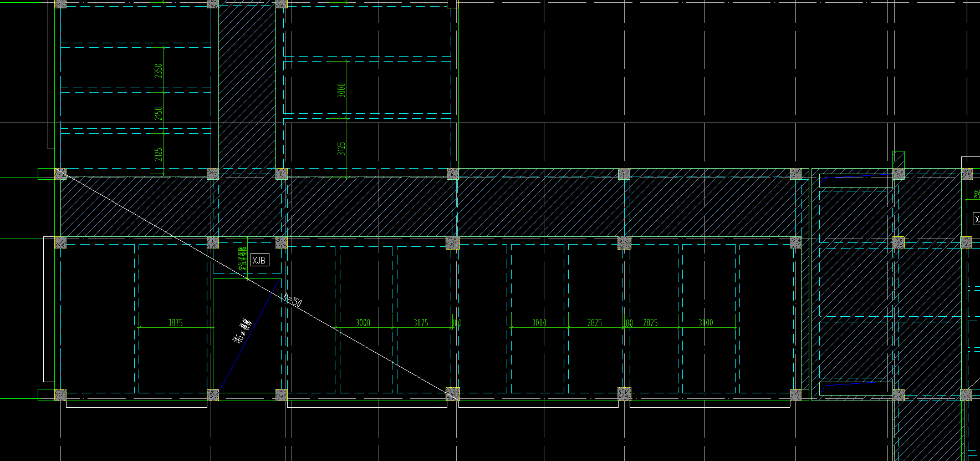This screenshot has height=461, width=980.
Task: Click the 2150 vertical dimension text
Action: tap(159, 114)
